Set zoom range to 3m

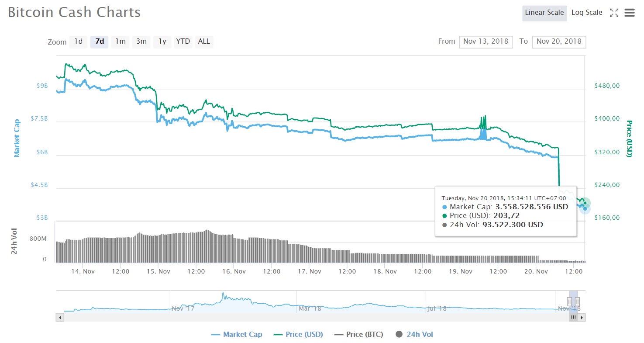[141, 42]
